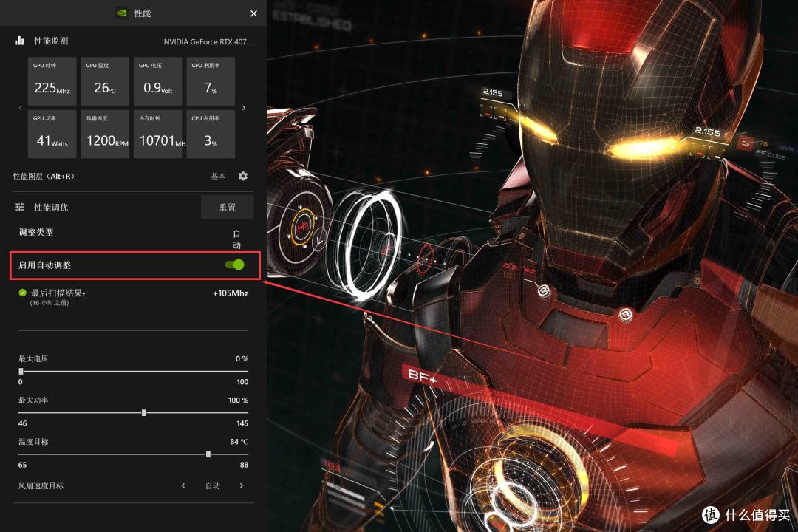Toggle 启用自动调整 switch off
The width and height of the screenshot is (798, 532).
click(235, 265)
